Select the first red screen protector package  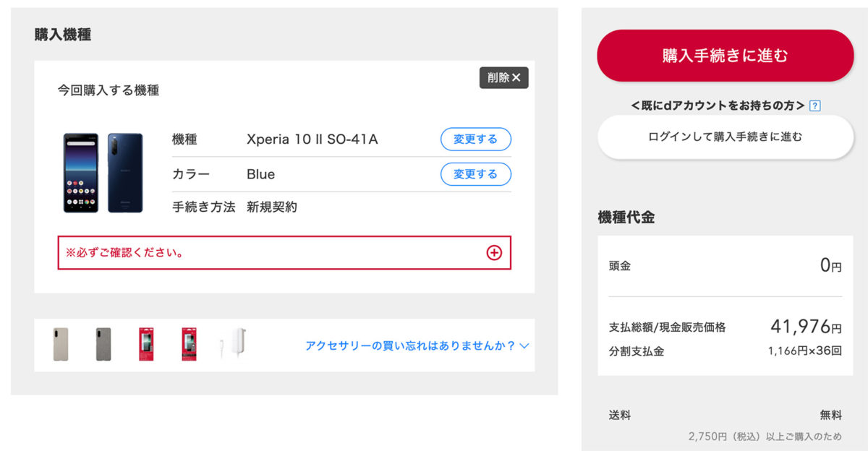pyautogui.click(x=146, y=344)
